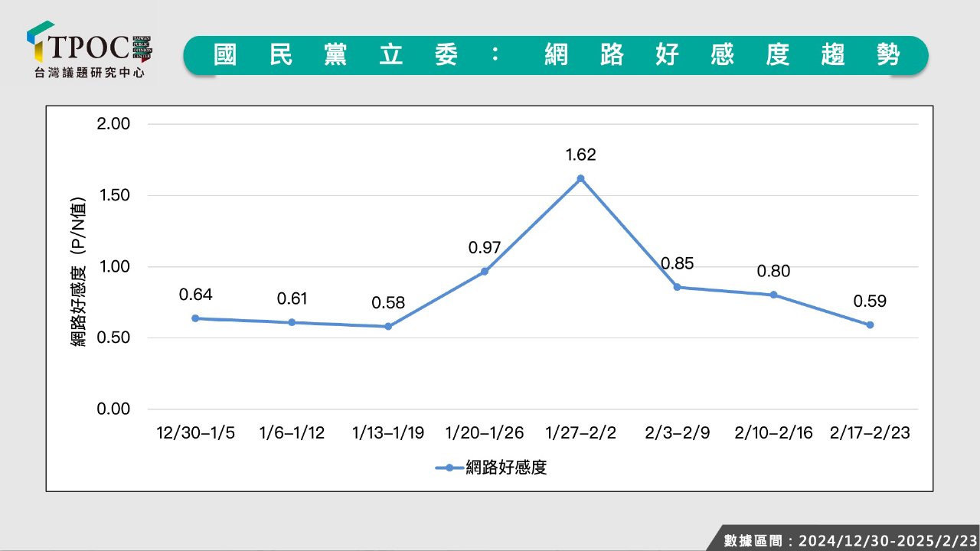
Task: Click the 數據區間 date range footer
Action: [850, 540]
